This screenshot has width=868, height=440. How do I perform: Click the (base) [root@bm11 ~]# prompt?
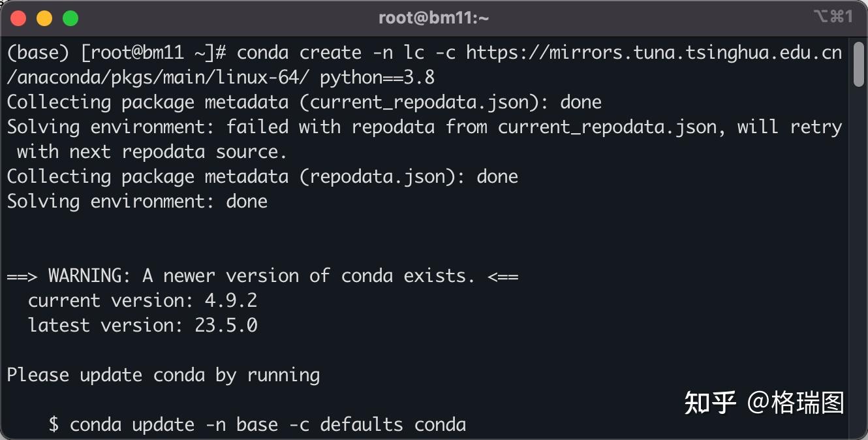pos(116,53)
